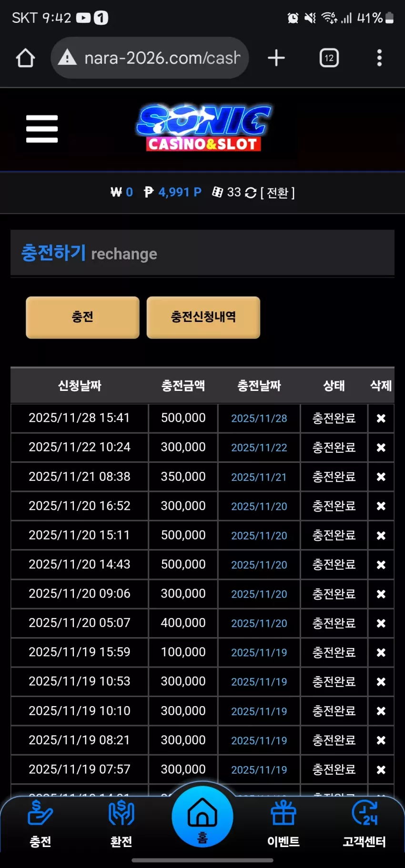Click the 2025/11/22 recharge date link
The height and width of the screenshot is (868, 405).
(x=259, y=448)
